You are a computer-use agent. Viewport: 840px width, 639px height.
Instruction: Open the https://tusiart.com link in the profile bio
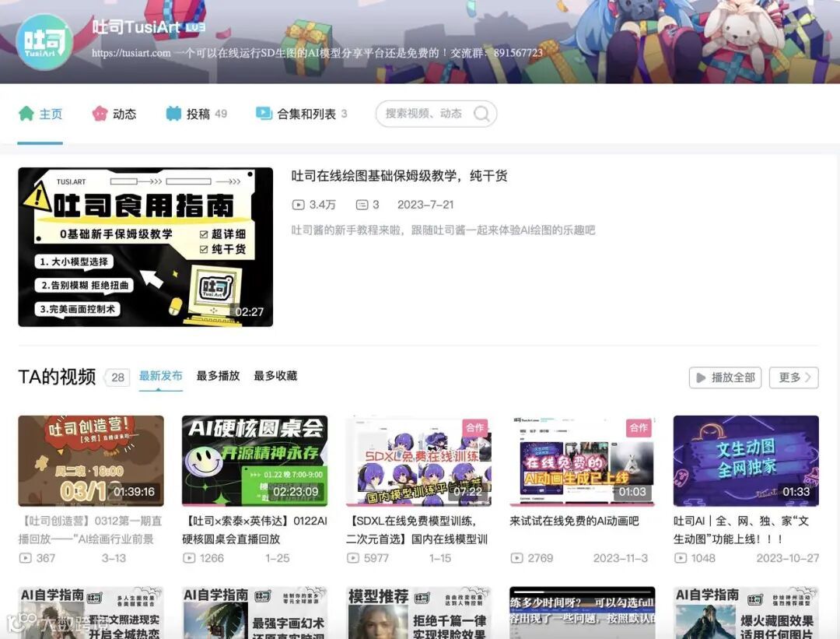tap(131, 53)
